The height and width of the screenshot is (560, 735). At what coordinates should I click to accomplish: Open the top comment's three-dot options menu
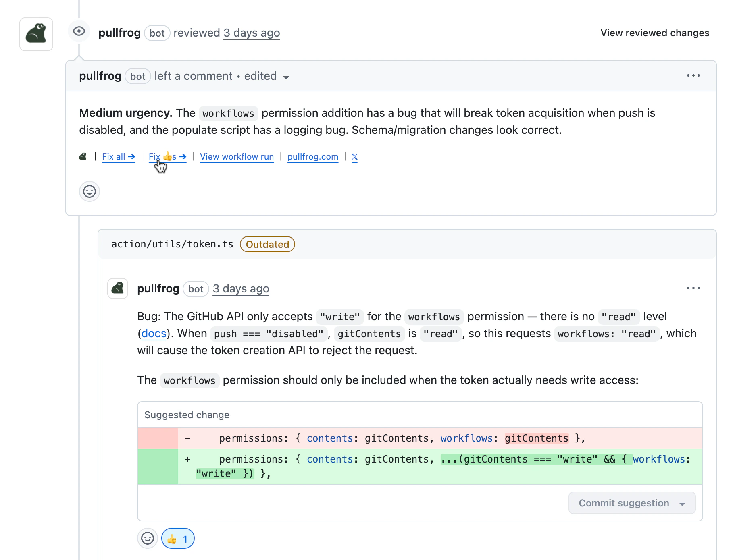(x=693, y=75)
